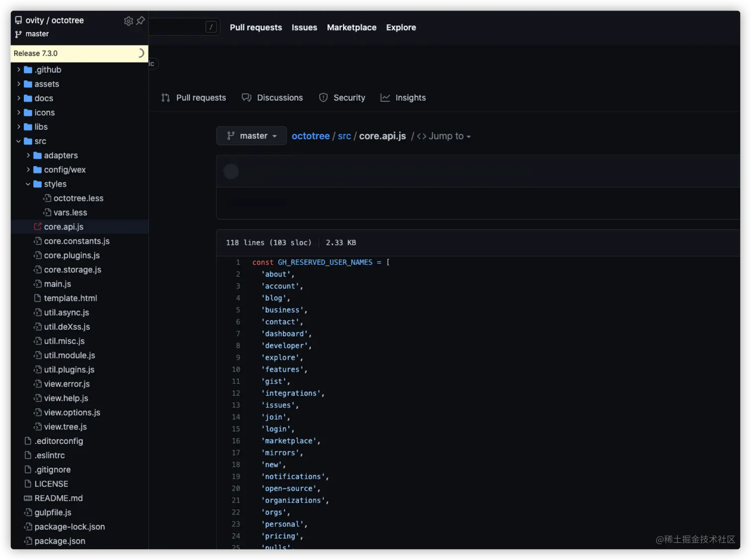Click the markdown icon beside README.md
Viewport: 751px width, 560px height.
(28, 498)
